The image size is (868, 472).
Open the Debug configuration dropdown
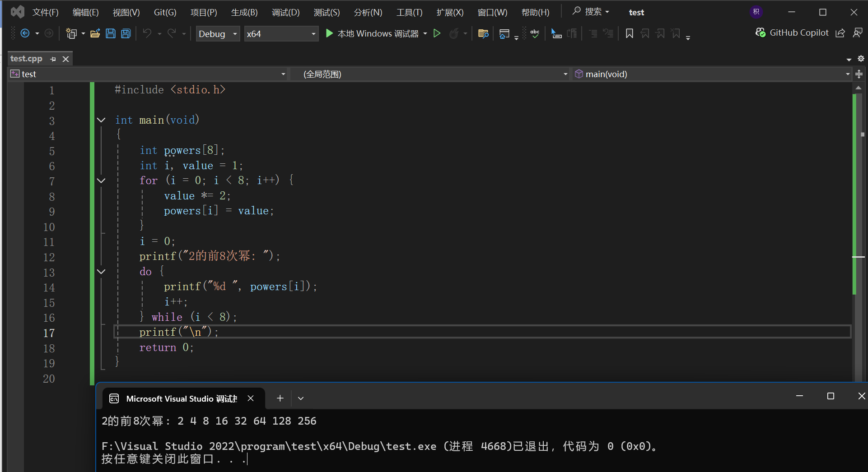coord(218,34)
